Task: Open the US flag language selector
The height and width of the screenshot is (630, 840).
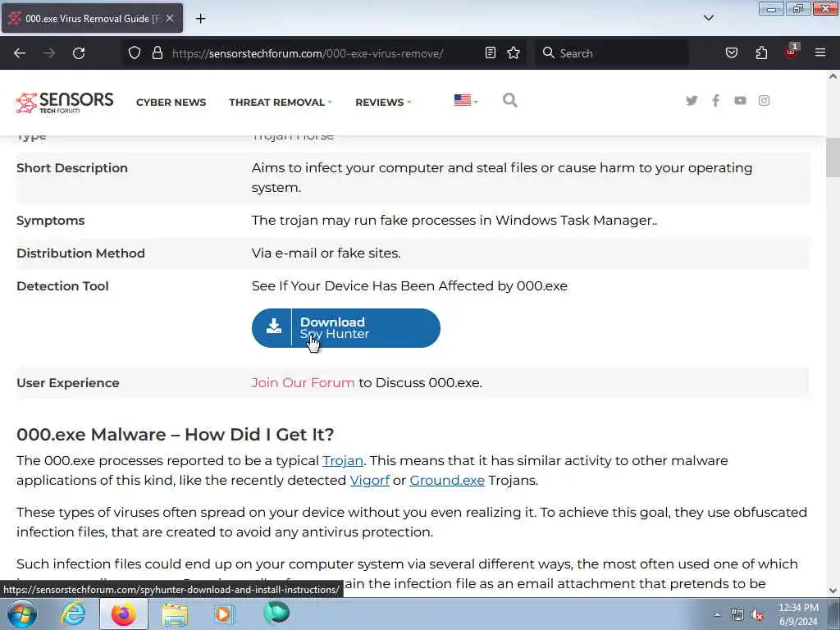Action: pyautogui.click(x=466, y=100)
